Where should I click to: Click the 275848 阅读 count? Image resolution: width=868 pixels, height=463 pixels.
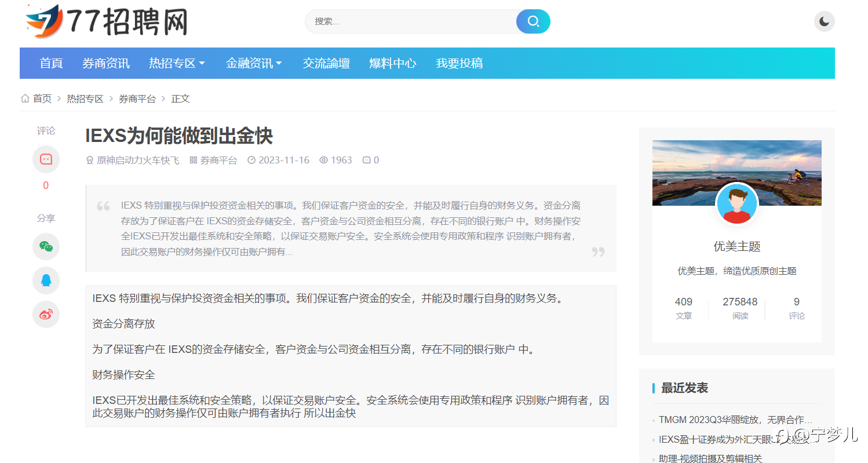click(740, 308)
